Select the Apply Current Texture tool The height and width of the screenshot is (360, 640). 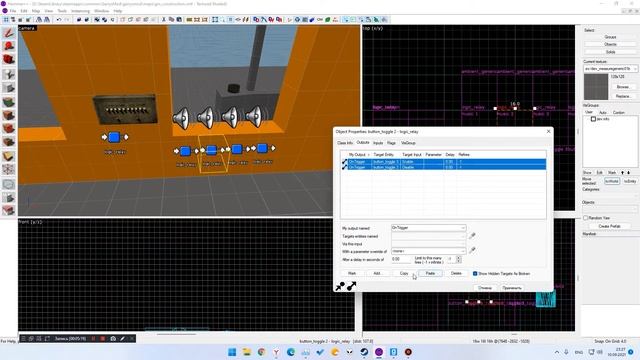point(9,115)
